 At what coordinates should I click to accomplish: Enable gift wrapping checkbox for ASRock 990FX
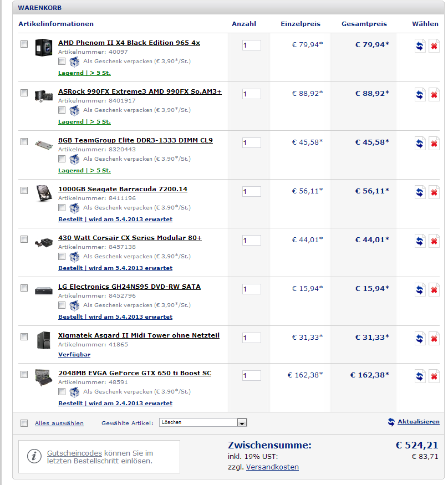62,110
